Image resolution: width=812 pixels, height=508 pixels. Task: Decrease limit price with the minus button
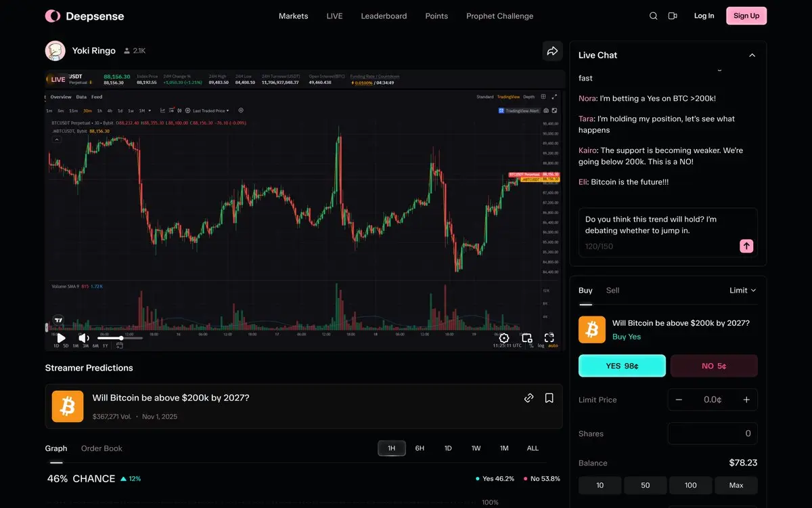tap(679, 400)
